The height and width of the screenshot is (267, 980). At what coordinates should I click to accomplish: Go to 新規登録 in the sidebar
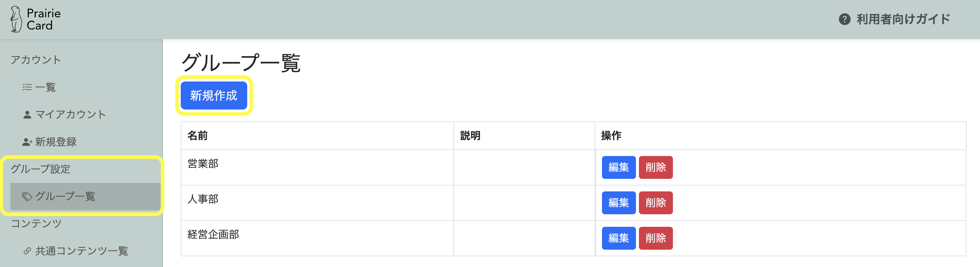point(56,142)
